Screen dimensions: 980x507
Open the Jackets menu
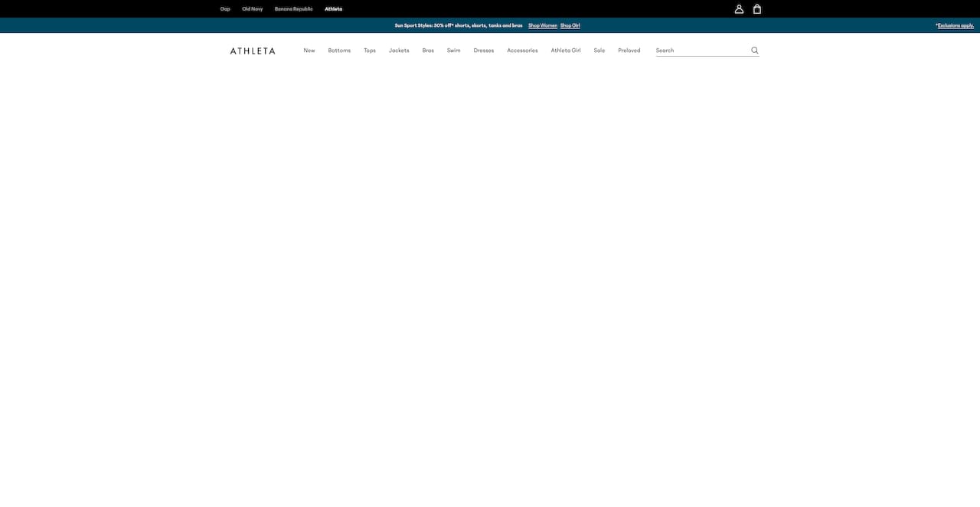click(x=399, y=51)
